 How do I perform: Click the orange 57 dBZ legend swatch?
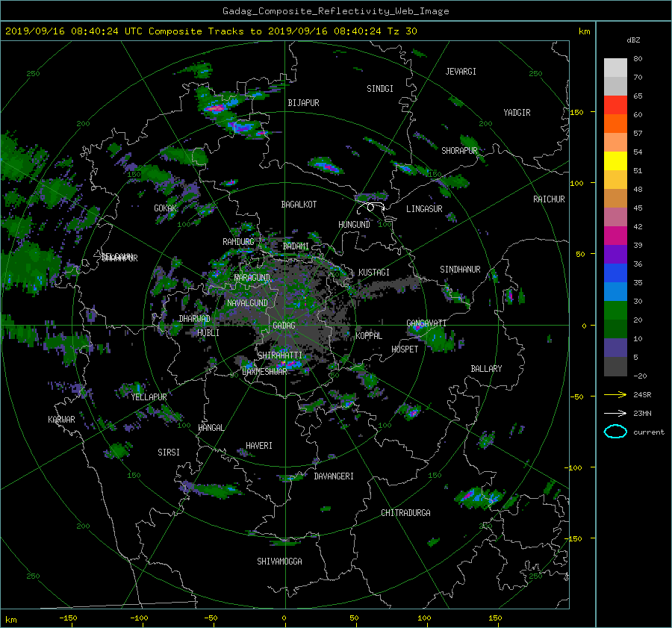pos(615,123)
